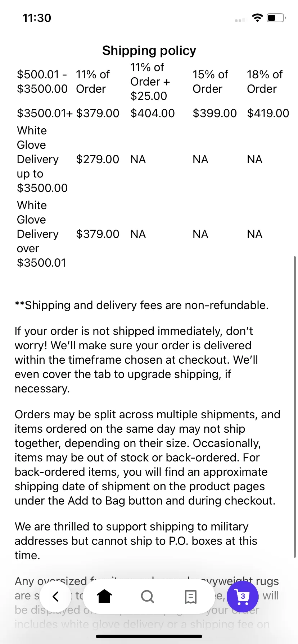The width and height of the screenshot is (298, 644).
Task: Tap the Wi-Fi status icon
Action: coord(257,18)
